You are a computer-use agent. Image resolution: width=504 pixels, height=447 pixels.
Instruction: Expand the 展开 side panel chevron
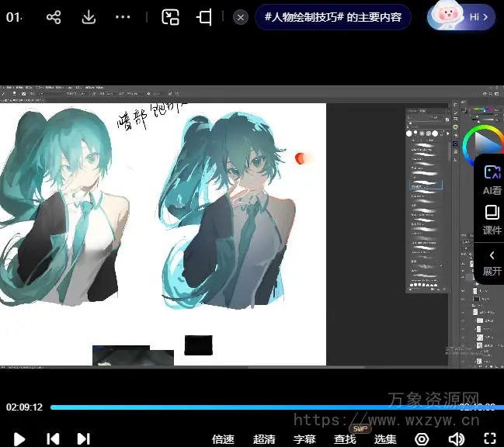(x=492, y=262)
